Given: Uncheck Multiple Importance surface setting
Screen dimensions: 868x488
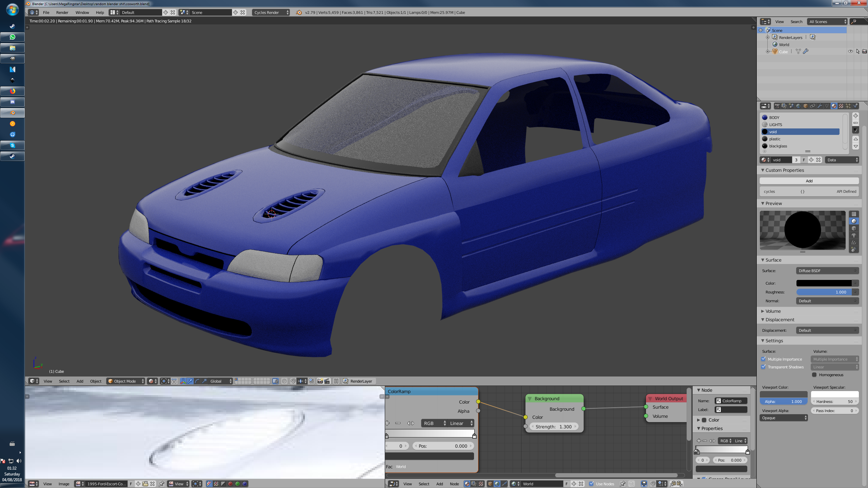Looking at the screenshot, I should (x=763, y=359).
